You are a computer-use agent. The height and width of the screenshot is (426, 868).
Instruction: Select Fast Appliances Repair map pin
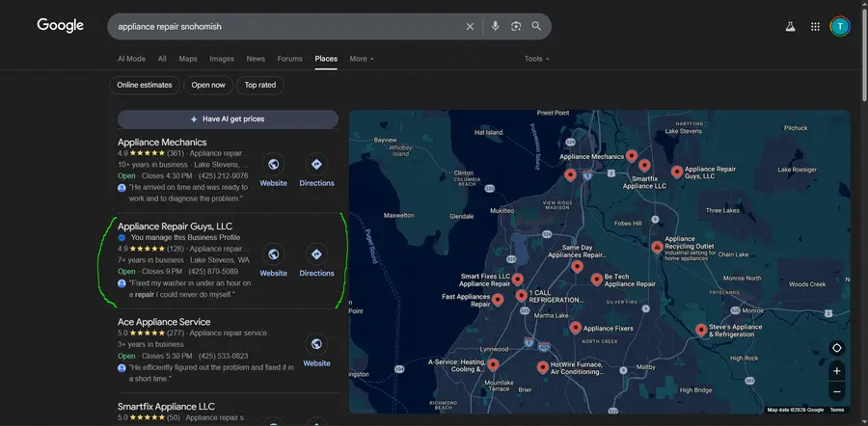tap(498, 300)
